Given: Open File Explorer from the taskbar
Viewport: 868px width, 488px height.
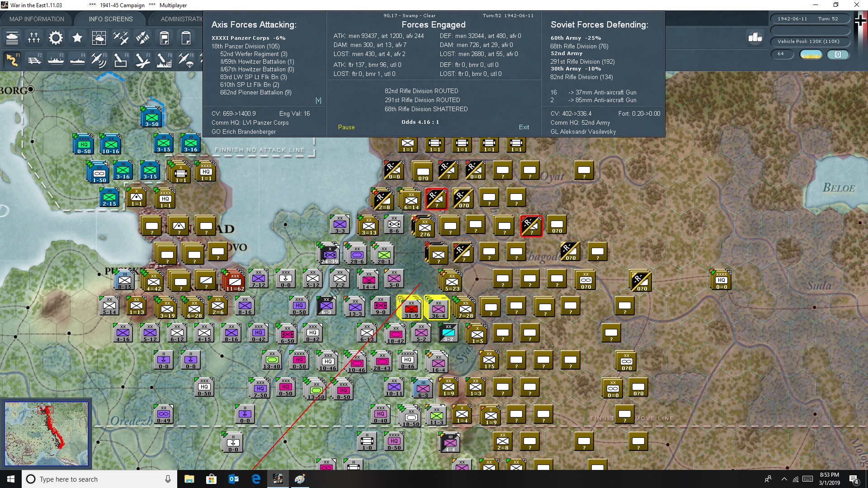Looking at the screenshot, I should pos(189,479).
